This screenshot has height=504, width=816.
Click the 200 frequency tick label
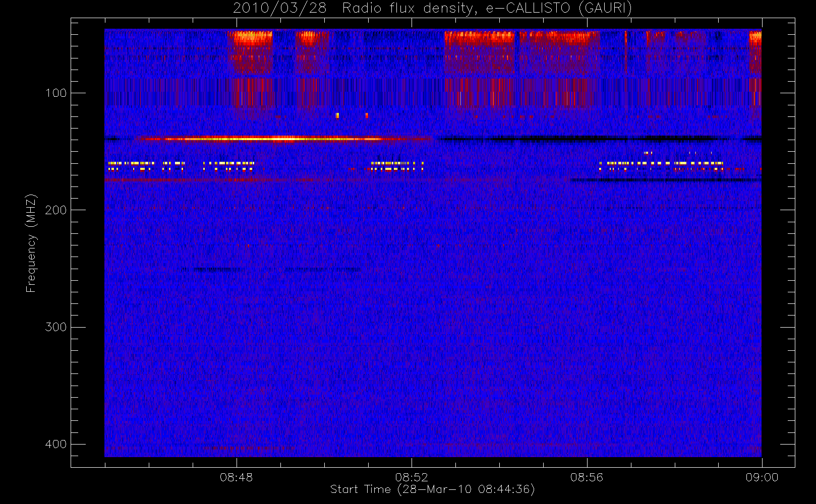[x=55, y=210]
